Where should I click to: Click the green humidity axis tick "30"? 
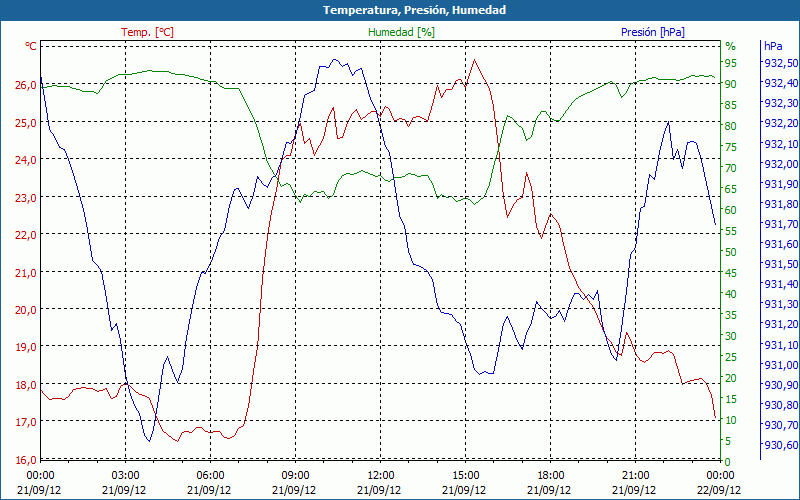click(x=731, y=336)
